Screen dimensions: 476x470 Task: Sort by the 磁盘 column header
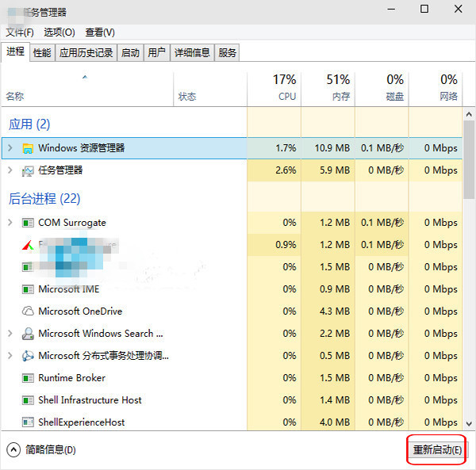point(382,89)
